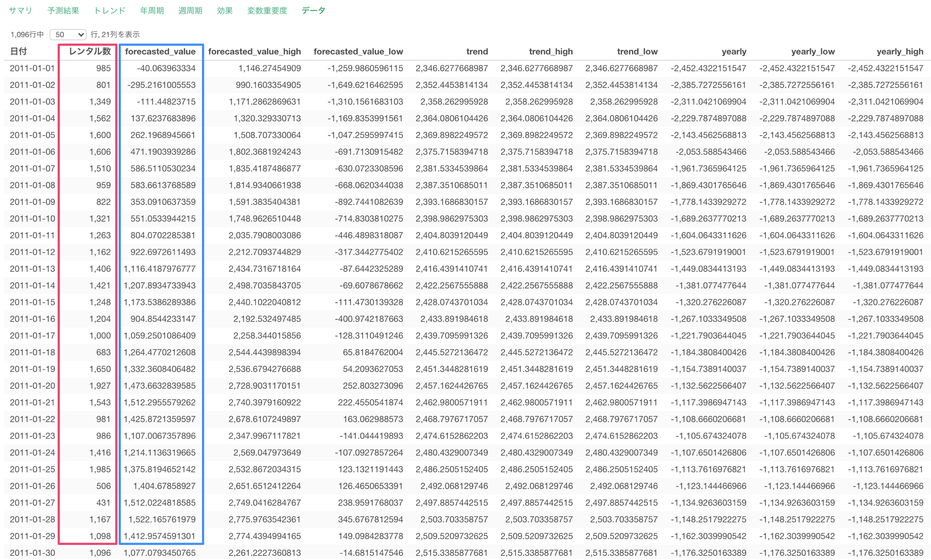Click the yearly column header

click(734, 51)
